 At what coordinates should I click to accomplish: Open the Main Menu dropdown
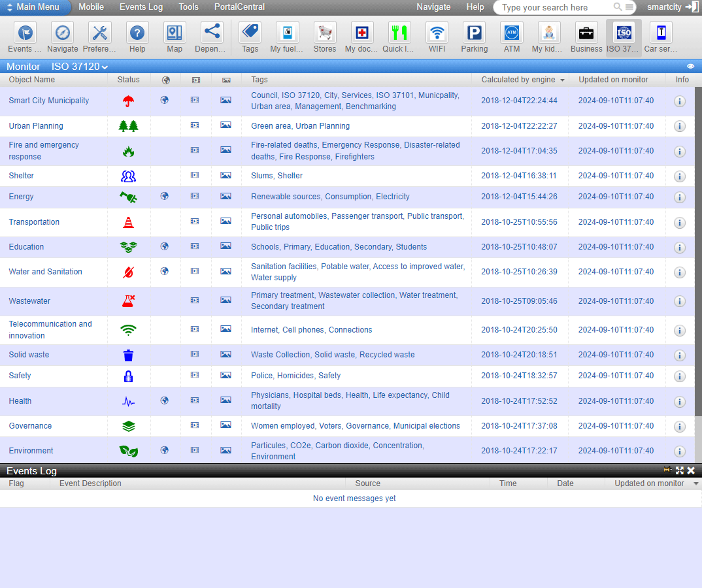[36, 7]
